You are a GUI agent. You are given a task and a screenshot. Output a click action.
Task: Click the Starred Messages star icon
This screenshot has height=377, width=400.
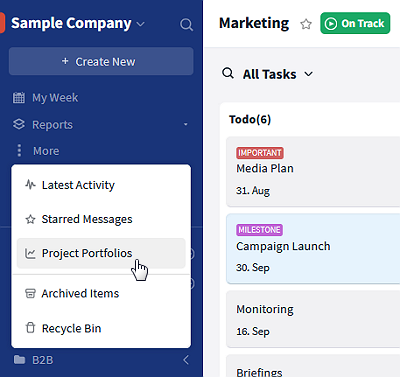point(30,219)
